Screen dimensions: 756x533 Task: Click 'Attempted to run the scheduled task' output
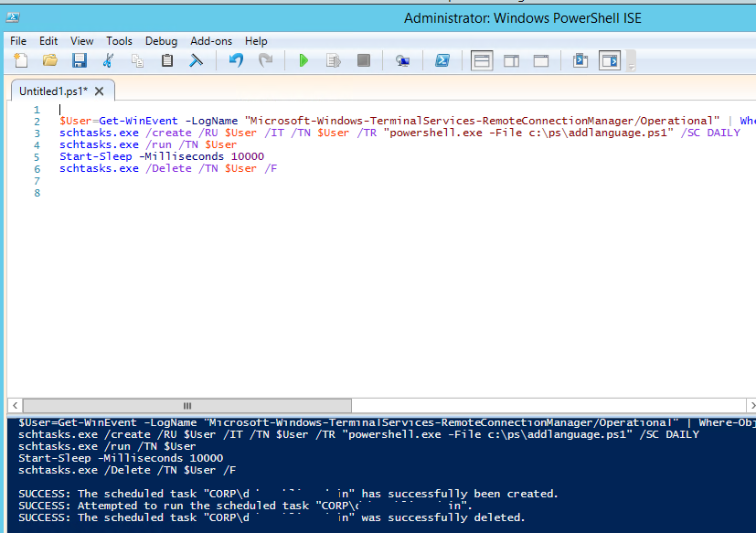[245, 506]
